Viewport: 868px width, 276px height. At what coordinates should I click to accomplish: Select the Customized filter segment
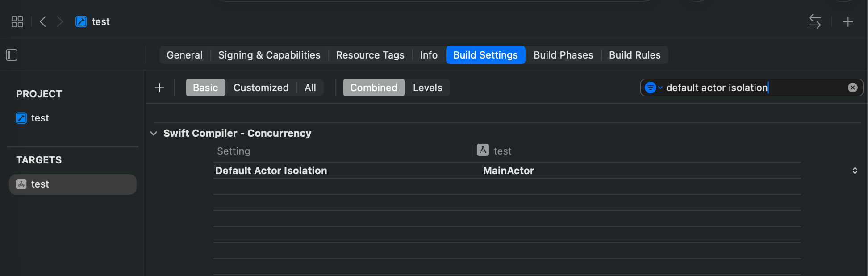[261, 88]
